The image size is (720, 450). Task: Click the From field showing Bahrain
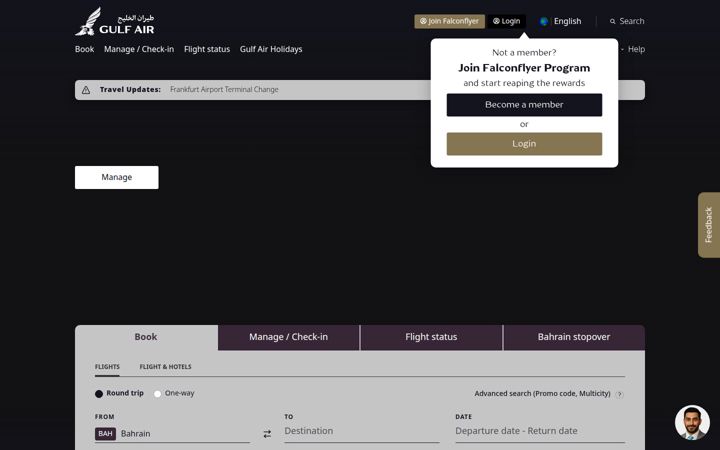pos(172,433)
